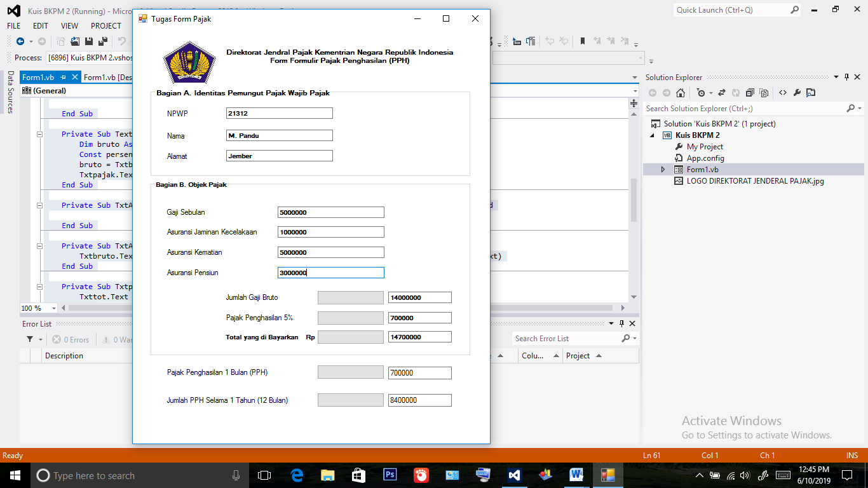
Task: Toggle the Solution Explorer auto-hide pin
Action: [847, 78]
